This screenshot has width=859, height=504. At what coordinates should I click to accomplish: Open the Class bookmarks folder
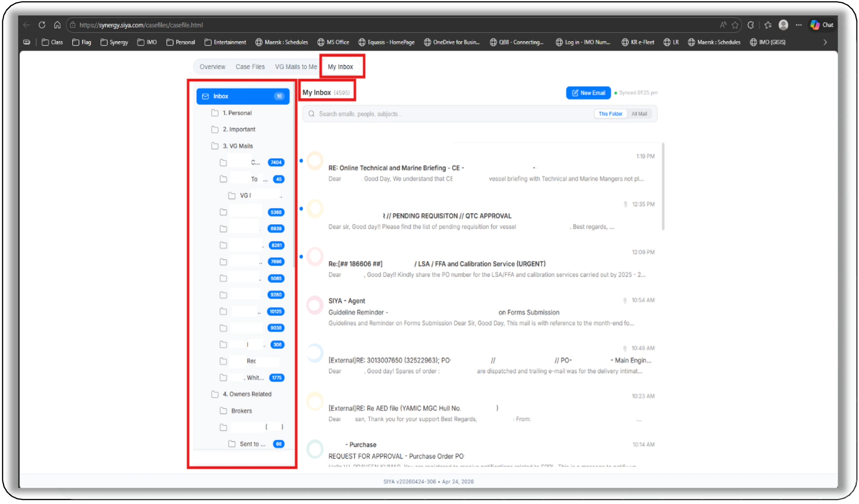(x=52, y=42)
